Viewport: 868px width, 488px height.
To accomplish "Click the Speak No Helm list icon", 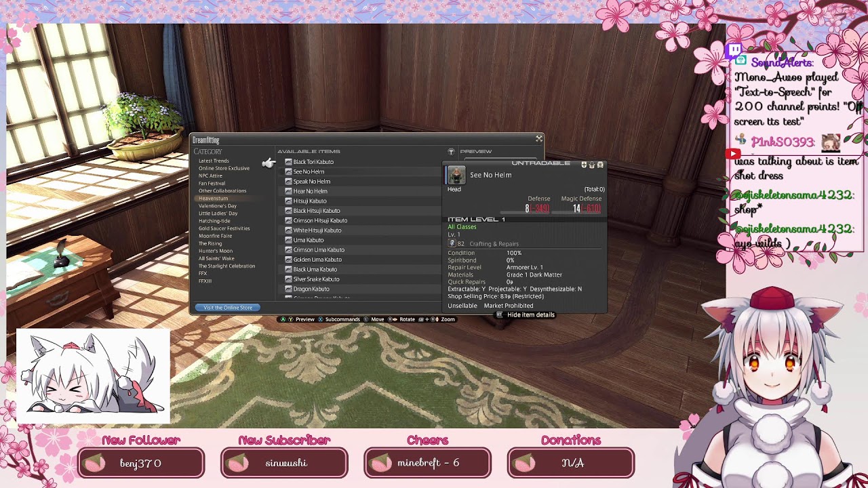I will (288, 182).
